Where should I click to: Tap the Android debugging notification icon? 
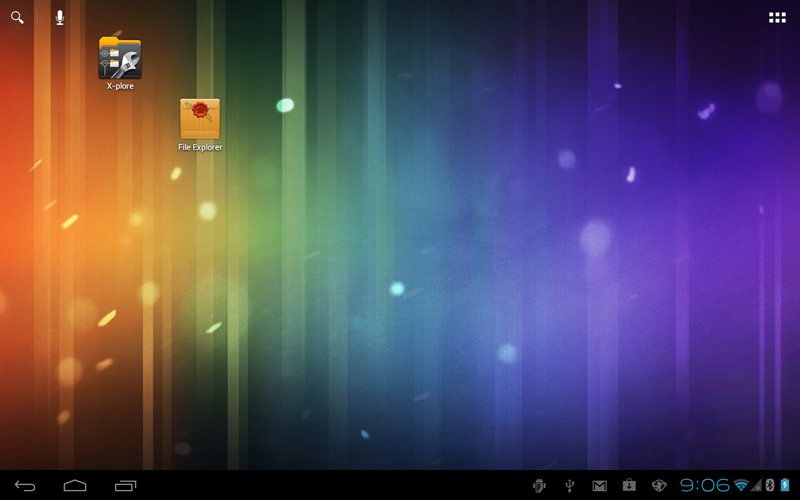click(539, 486)
